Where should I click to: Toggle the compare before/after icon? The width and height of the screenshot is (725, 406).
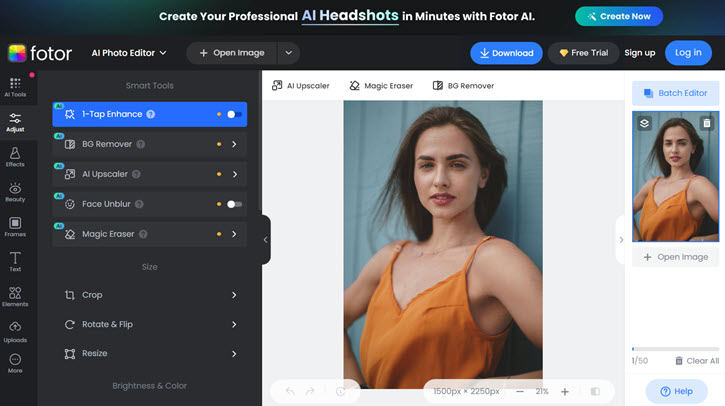click(x=595, y=391)
